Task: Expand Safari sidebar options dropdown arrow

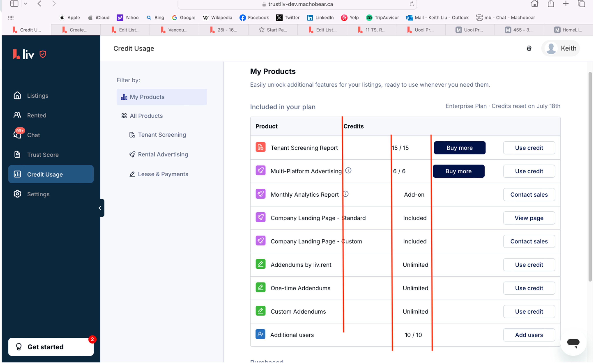Action: 25,4
